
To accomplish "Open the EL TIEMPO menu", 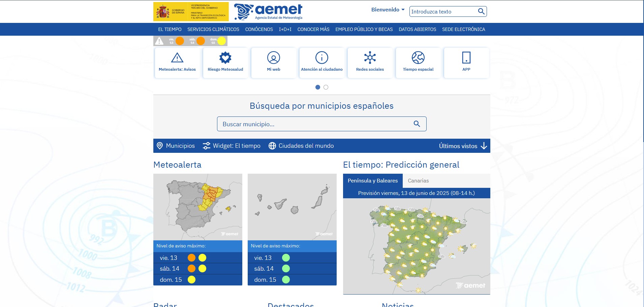I will click(170, 29).
